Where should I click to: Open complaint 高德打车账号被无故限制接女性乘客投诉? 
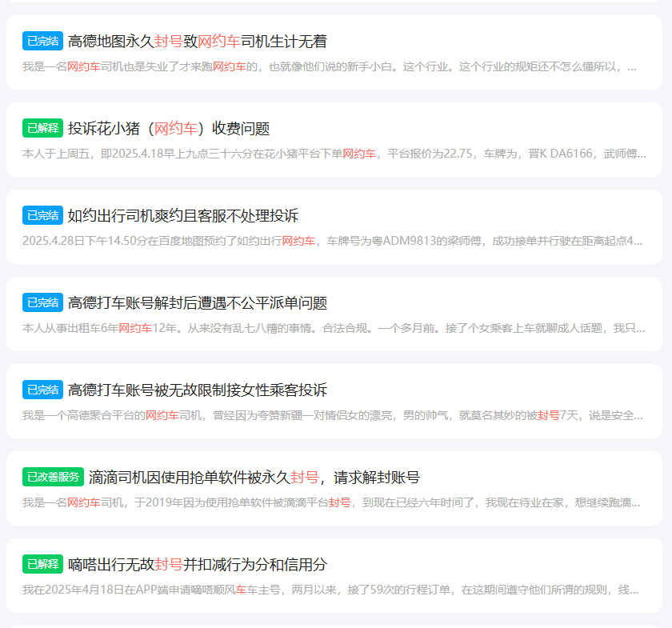[198, 390]
